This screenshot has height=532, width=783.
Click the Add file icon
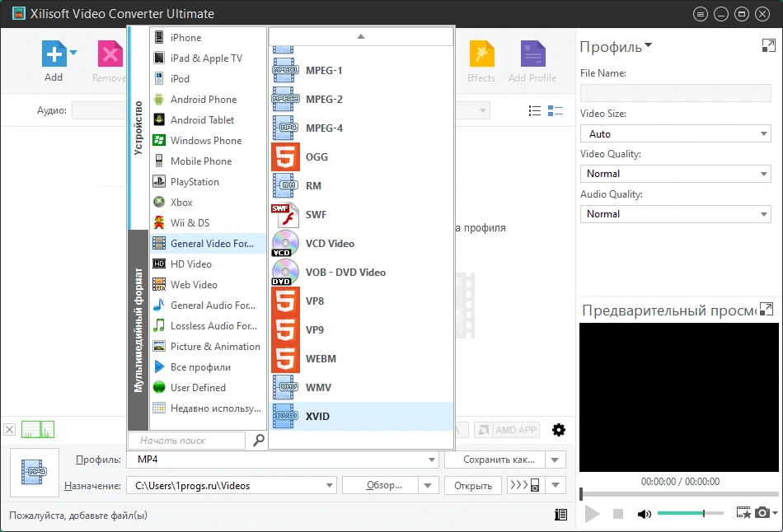54,54
